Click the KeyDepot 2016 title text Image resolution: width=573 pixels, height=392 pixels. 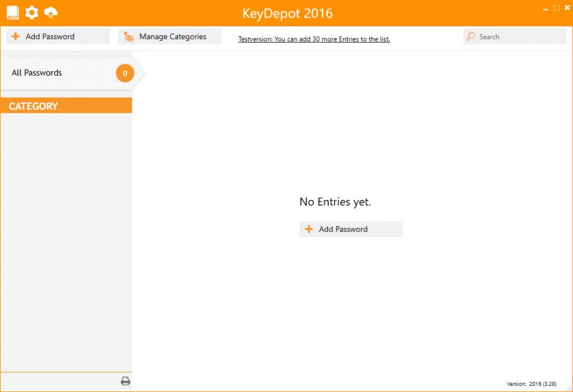coord(288,13)
